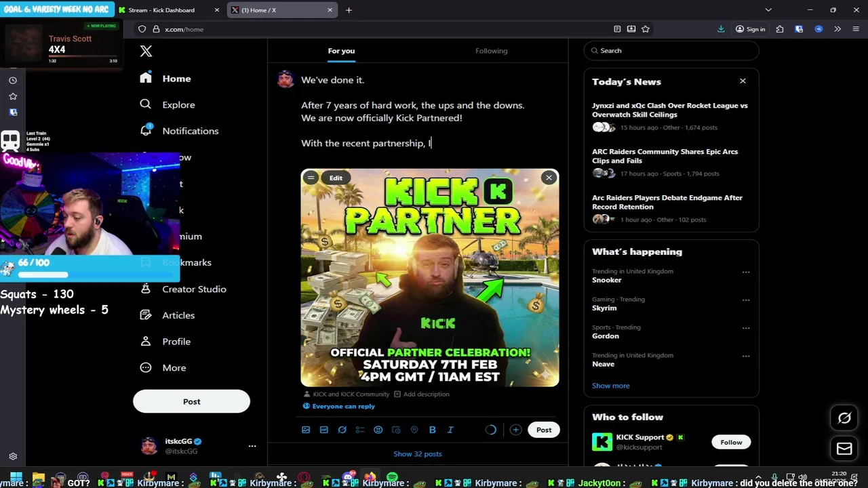Open the Windows Start menu
Viewport: 868px width, 488px height.
(x=16, y=478)
